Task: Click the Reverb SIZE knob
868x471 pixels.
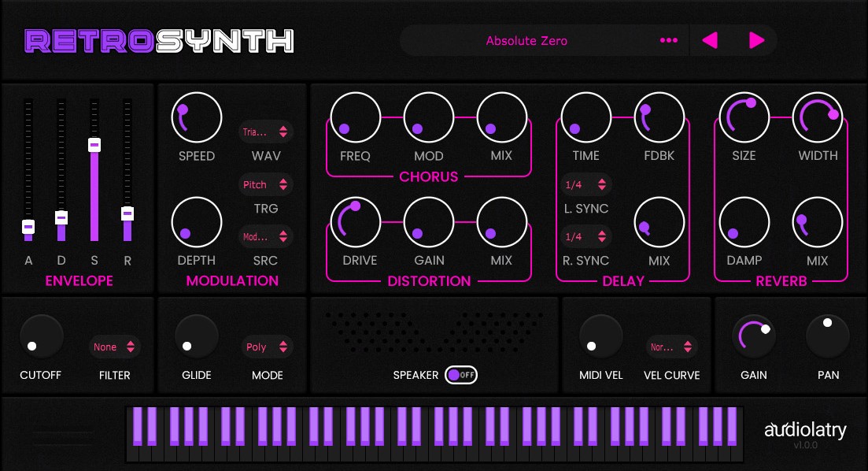Action: pyautogui.click(x=744, y=117)
